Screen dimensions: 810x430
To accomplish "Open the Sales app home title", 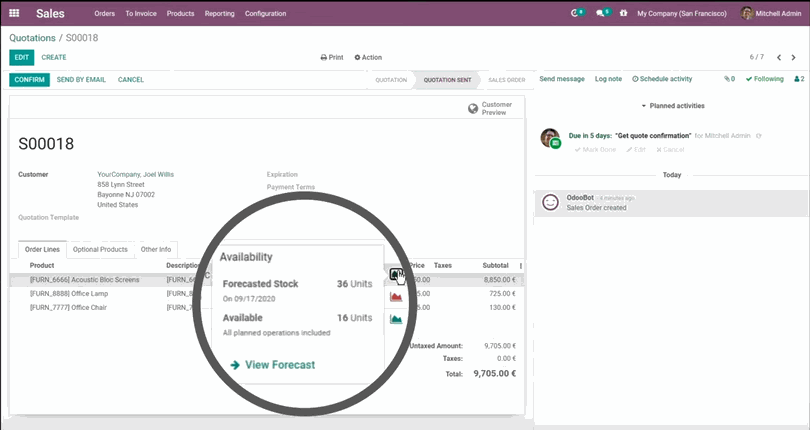I will tap(50, 13).
